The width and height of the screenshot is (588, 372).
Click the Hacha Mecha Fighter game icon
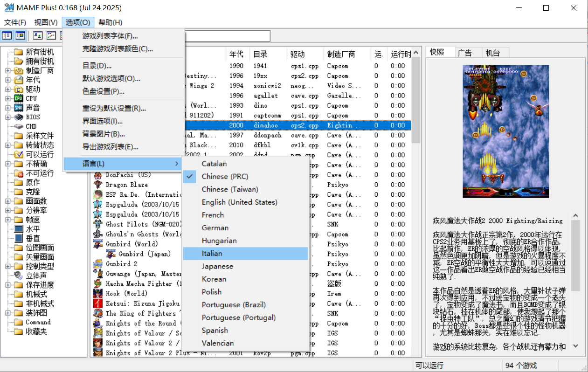pyautogui.click(x=98, y=283)
